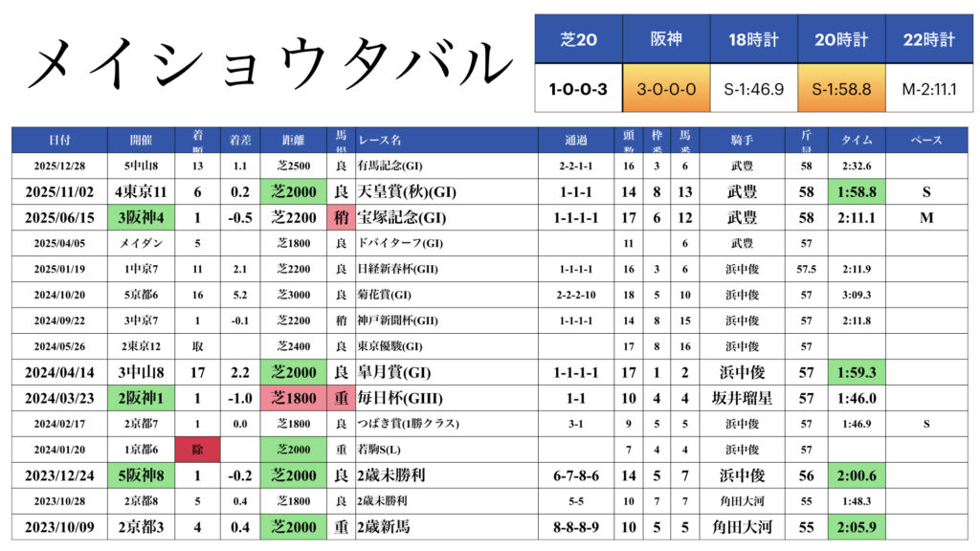980x551 pixels.
Task: Click the 騎手 column header
Action: [x=743, y=140]
